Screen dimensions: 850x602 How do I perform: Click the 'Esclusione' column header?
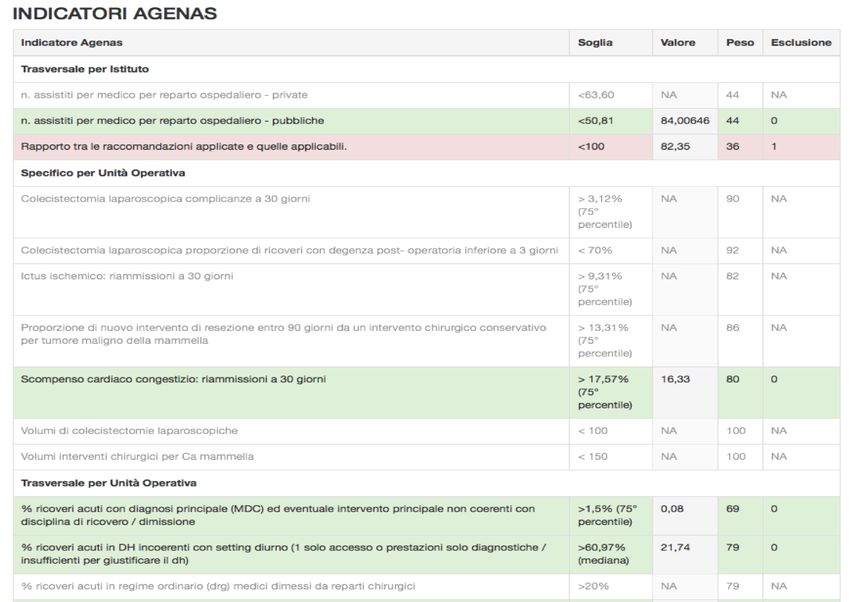pyautogui.click(x=801, y=42)
